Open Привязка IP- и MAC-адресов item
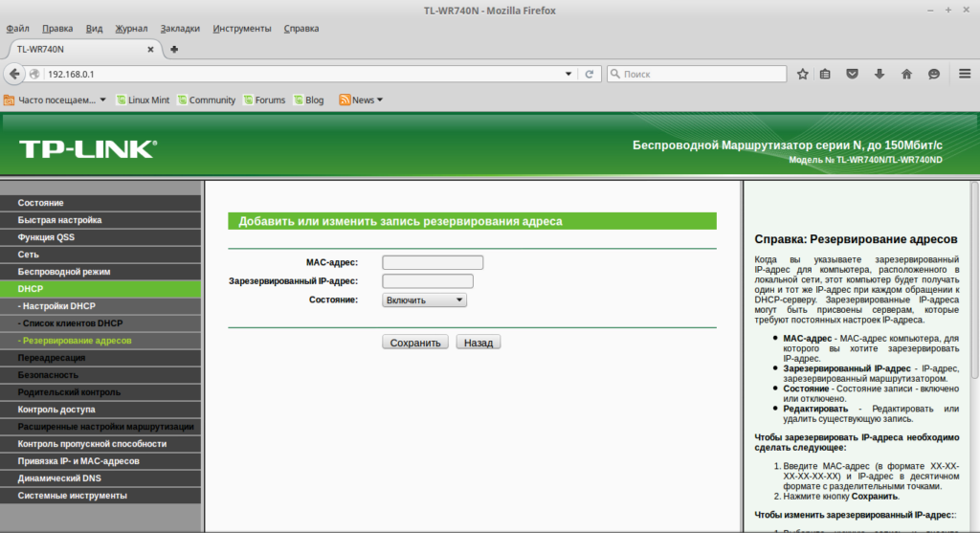Screen dimensions: 980x533 point(100,460)
